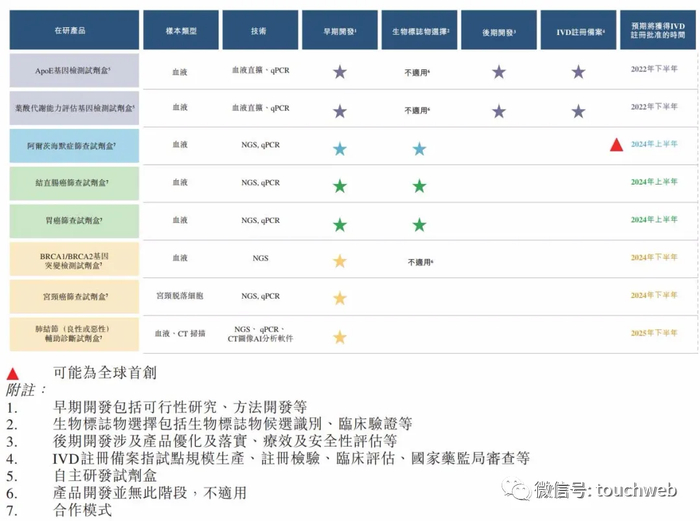The image size is (700, 521).
Task: Click NGS, qPCR in 結直腸癌 row
Action: [x=260, y=182]
